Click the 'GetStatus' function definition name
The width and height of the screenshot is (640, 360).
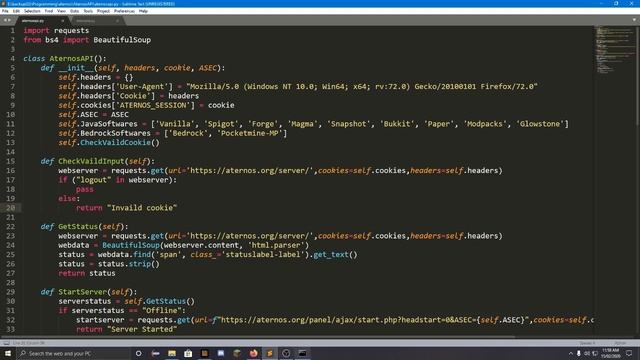pyautogui.click(x=78, y=227)
